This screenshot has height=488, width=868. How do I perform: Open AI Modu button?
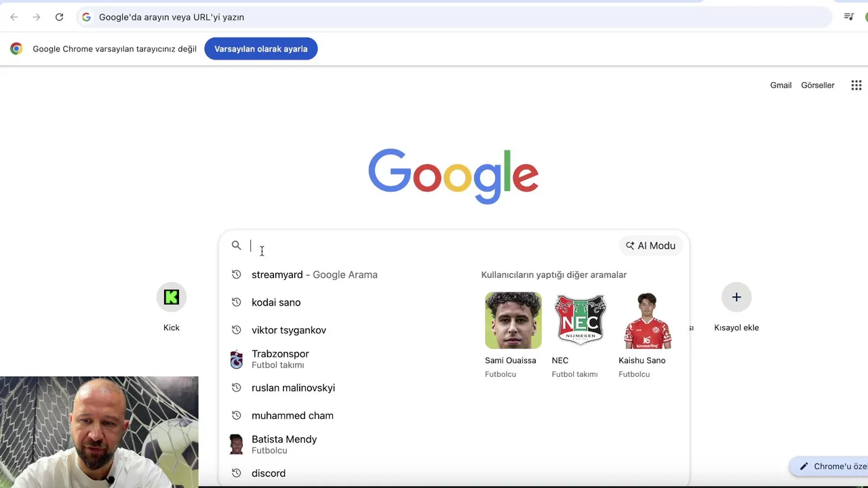pos(651,245)
